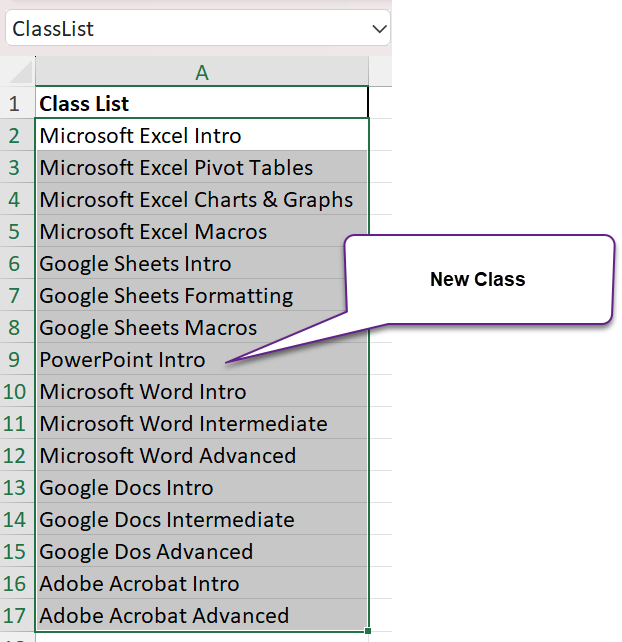Image resolution: width=622 pixels, height=642 pixels.
Task: Select cell 'Adobe Acrobat Intro'
Action: (x=201, y=583)
